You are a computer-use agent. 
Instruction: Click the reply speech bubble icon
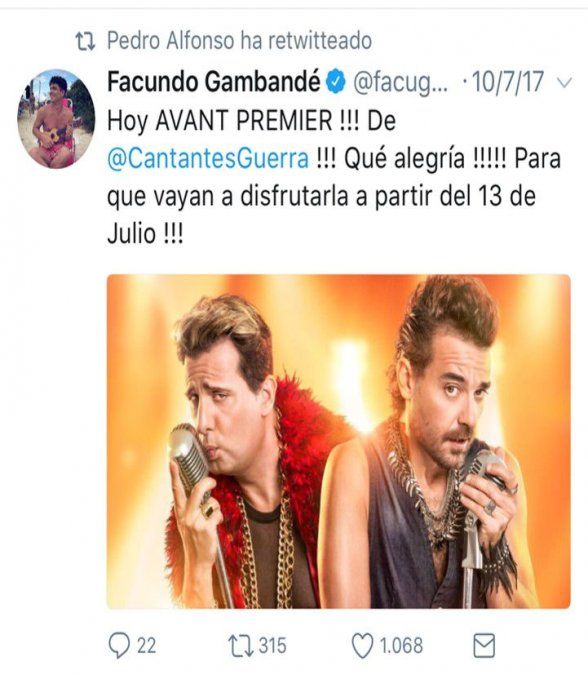[x=119, y=645]
